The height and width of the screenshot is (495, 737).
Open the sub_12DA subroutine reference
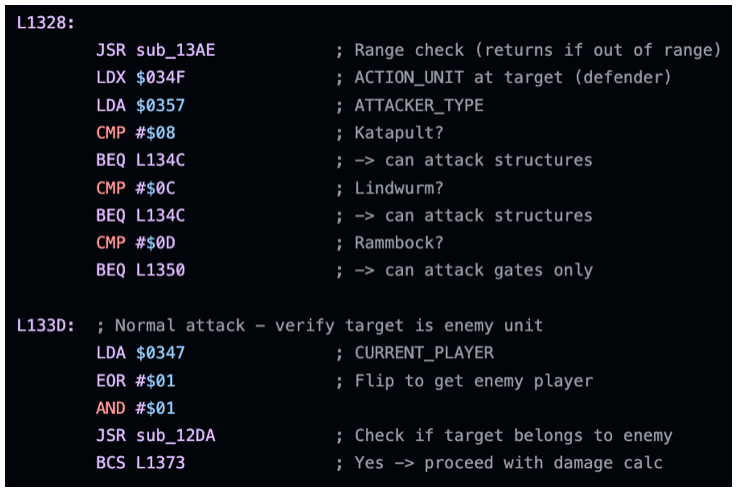(175, 435)
